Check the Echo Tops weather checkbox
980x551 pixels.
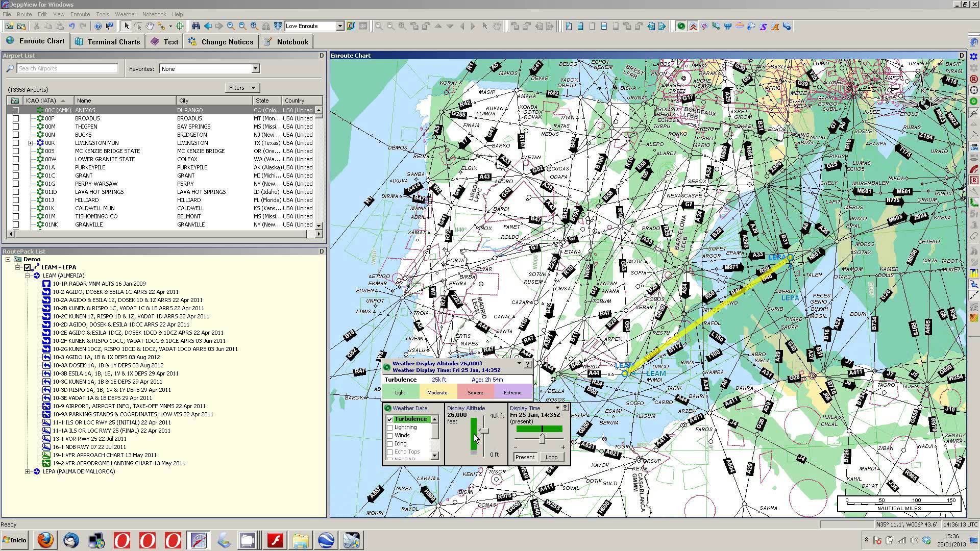(x=390, y=452)
